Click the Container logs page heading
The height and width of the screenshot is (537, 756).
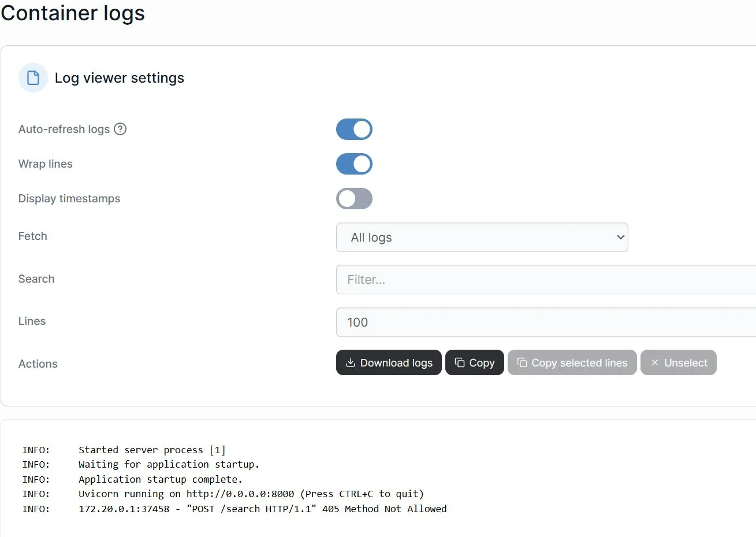click(x=73, y=13)
